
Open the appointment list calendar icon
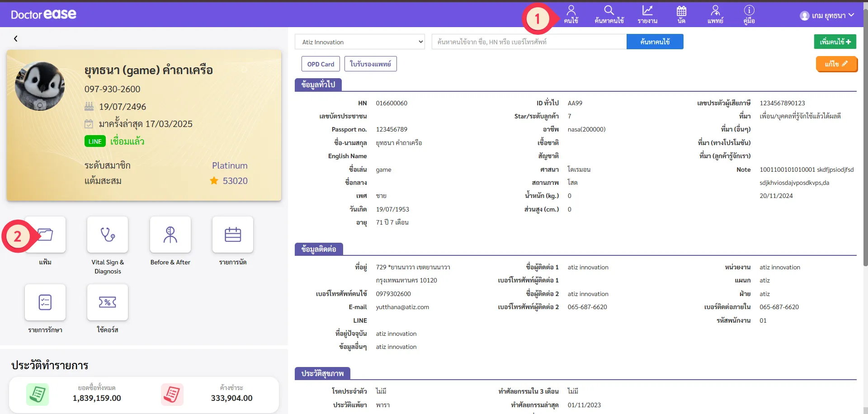(x=232, y=235)
